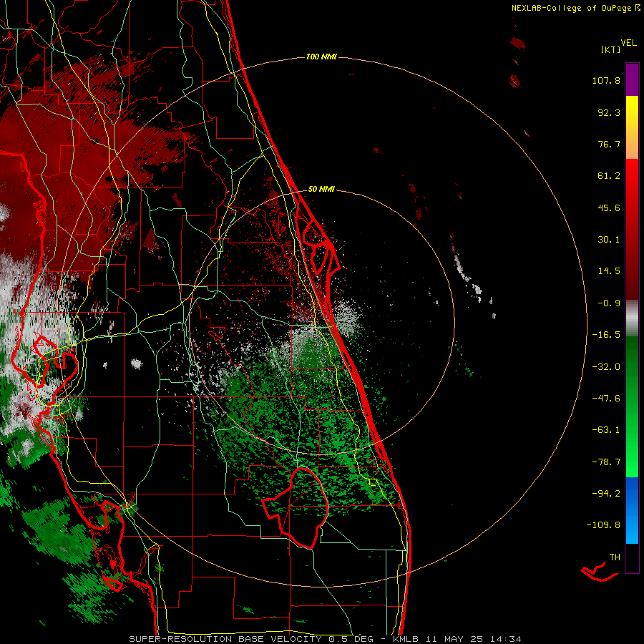The height and width of the screenshot is (644, 644).
Task: Click the -47.6 velocity scale value
Action: [x=606, y=399]
